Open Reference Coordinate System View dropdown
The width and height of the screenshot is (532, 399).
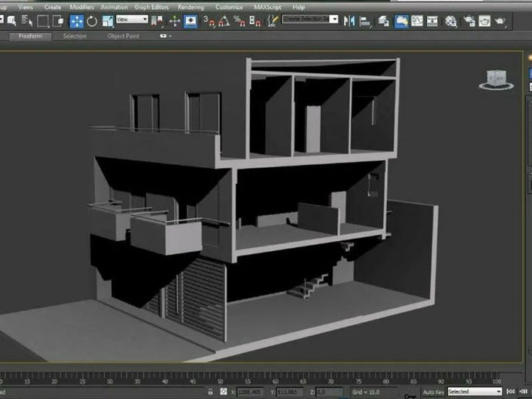[132, 19]
